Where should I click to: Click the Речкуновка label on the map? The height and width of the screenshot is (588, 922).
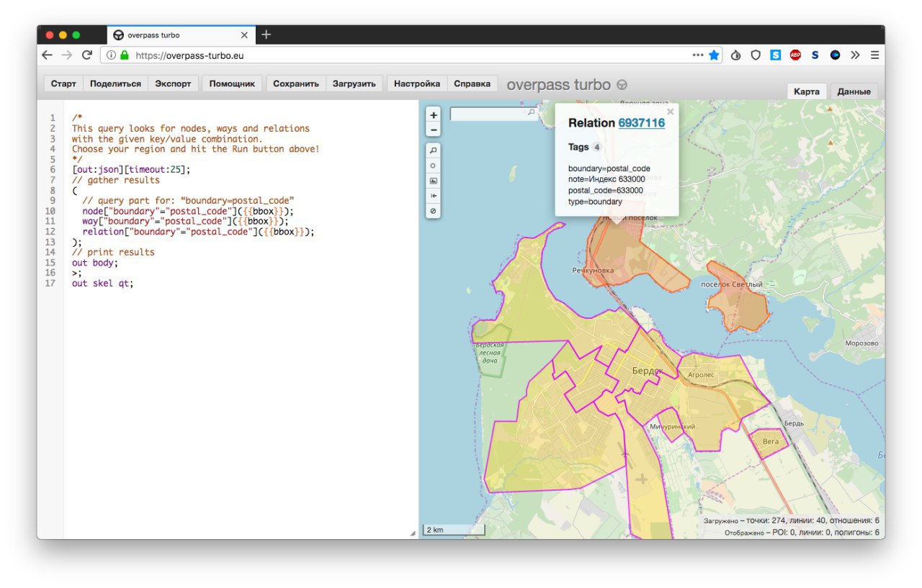coord(594,271)
